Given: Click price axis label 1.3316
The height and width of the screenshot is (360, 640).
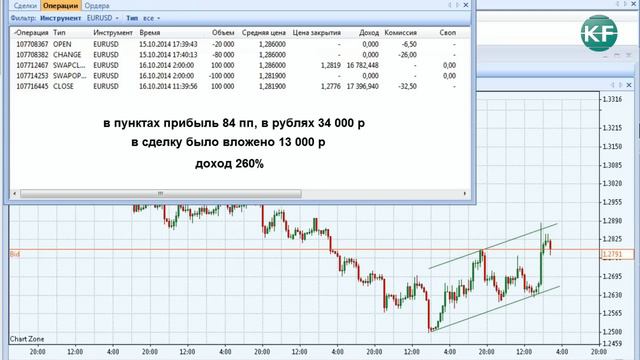Looking at the screenshot, I should click(x=612, y=99).
